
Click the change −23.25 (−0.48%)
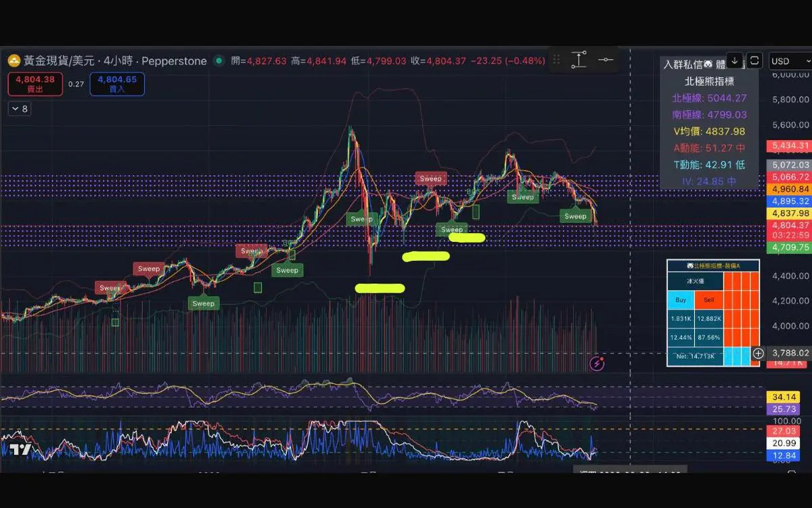508,61
